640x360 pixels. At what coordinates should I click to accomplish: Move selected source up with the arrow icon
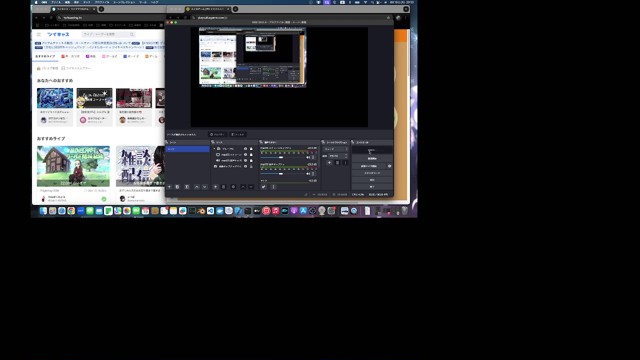pyautogui.click(x=243, y=187)
